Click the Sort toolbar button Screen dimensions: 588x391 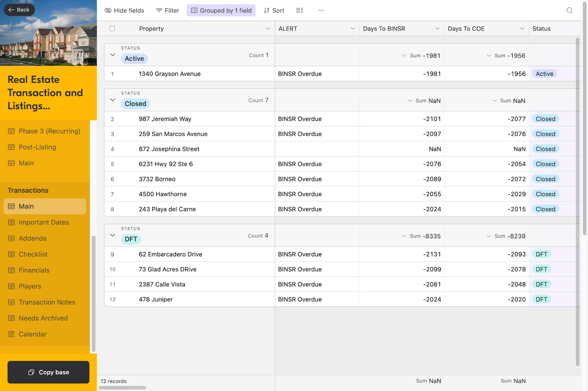pos(274,10)
